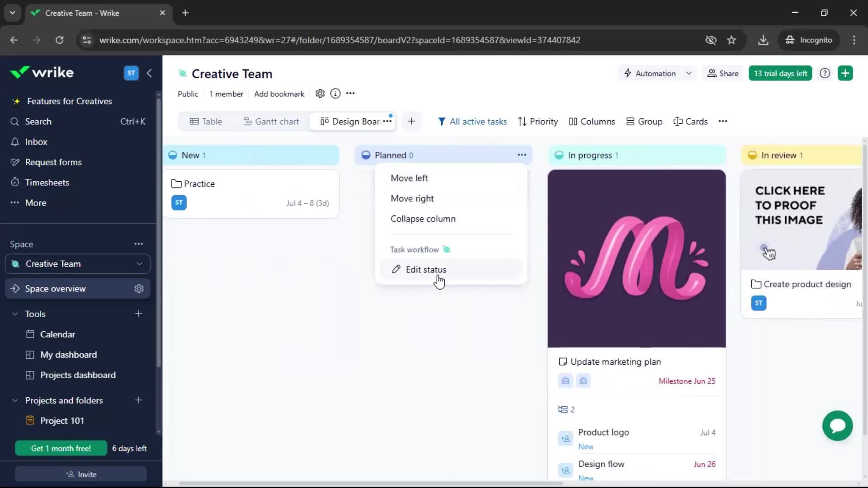Open browser downloads icon

[x=763, y=40]
